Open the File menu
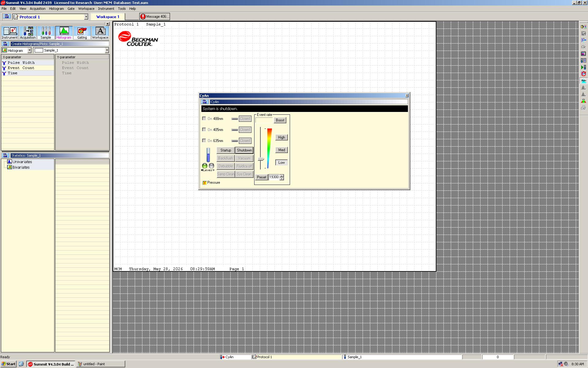 [x=4, y=9]
